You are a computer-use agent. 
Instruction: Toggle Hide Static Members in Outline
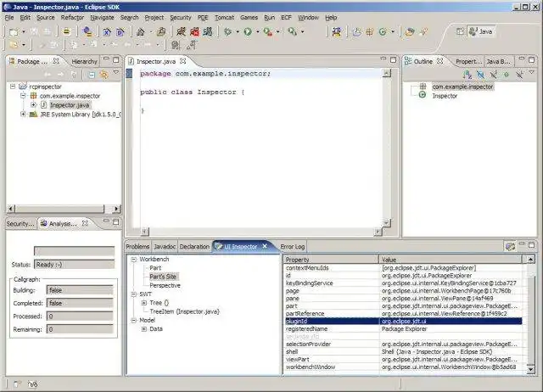click(494, 75)
